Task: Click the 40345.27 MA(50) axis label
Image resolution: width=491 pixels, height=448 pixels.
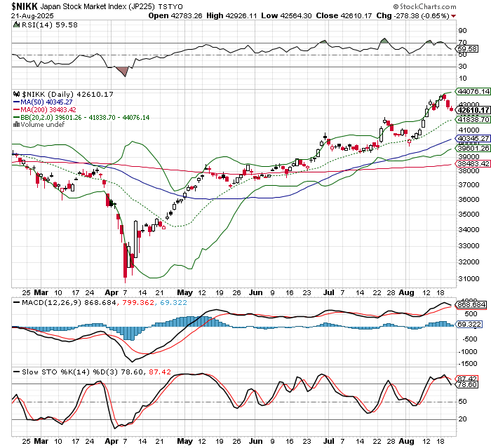Action: pyautogui.click(x=473, y=139)
